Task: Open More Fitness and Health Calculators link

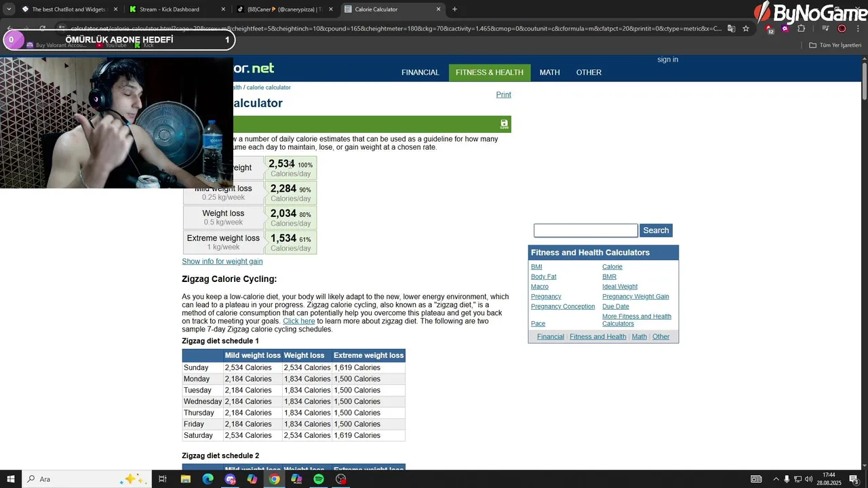Action: pyautogui.click(x=636, y=320)
